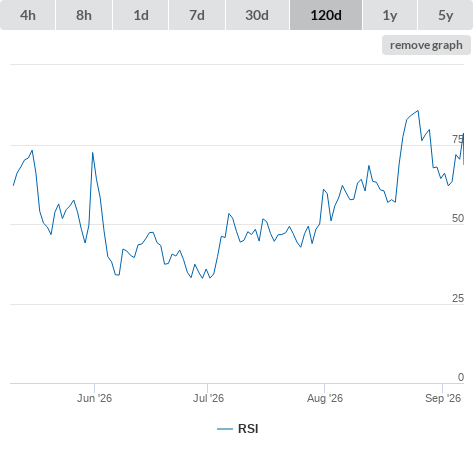Select the 4h time range tab
Image resolution: width=474 pixels, height=455 pixels.
coord(28,15)
